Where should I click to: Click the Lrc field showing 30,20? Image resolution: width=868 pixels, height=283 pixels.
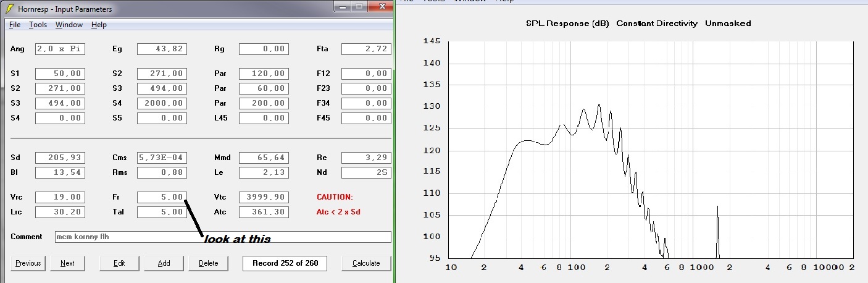pos(60,212)
